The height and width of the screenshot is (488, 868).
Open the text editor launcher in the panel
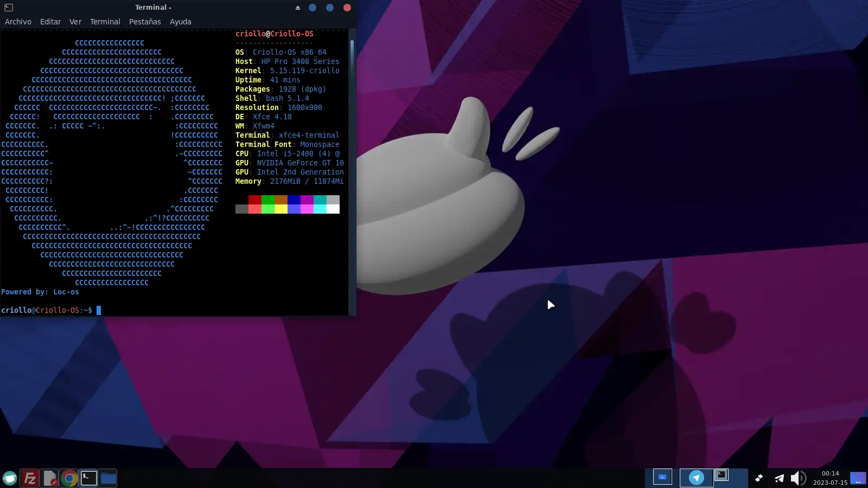pyautogui.click(x=49, y=478)
